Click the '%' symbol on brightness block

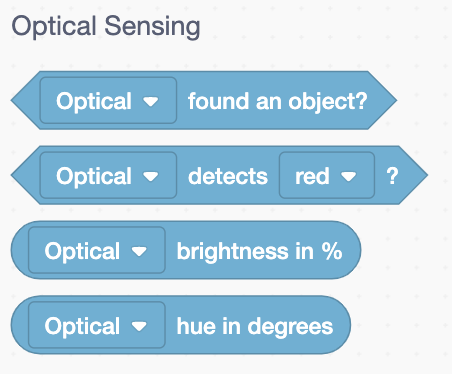pyautogui.click(x=332, y=251)
